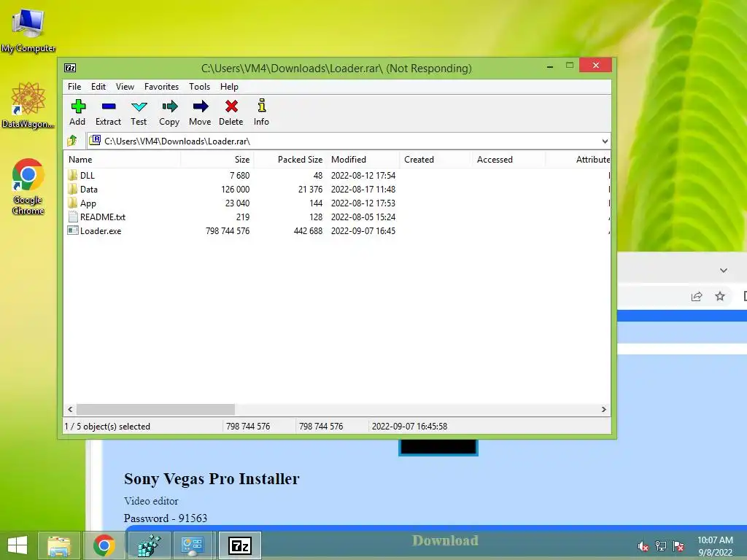Open the network-computers taskbar app
The height and width of the screenshot is (560, 747).
(193, 545)
